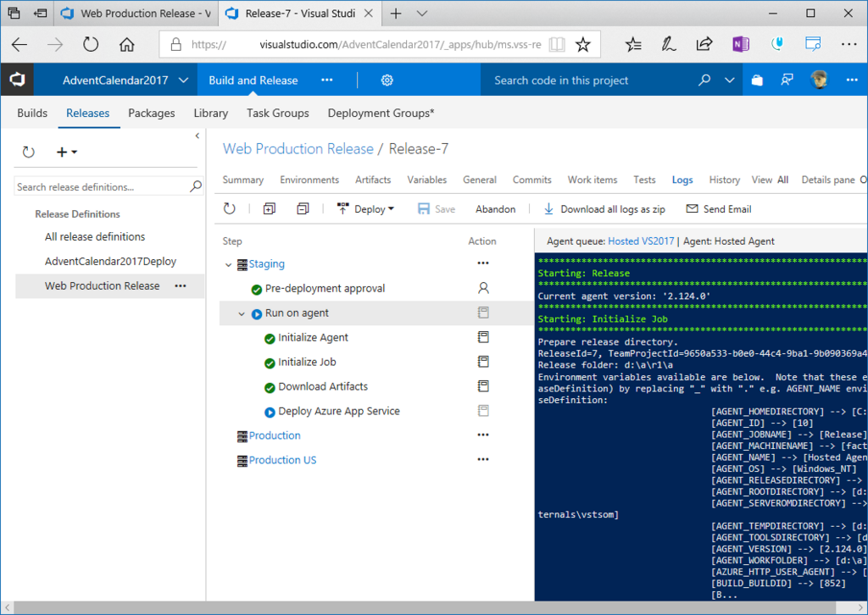Click the magnifier in release definitions search
This screenshot has width=868, height=615.
(x=196, y=186)
